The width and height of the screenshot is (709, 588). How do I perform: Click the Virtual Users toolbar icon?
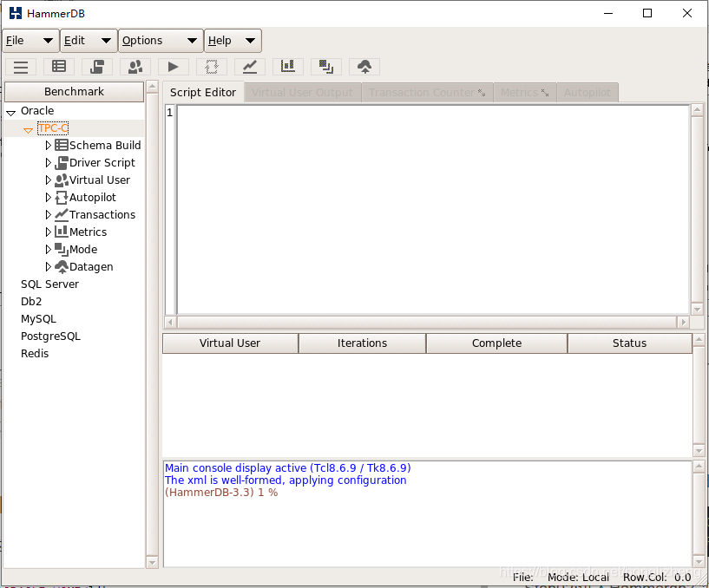[135, 67]
